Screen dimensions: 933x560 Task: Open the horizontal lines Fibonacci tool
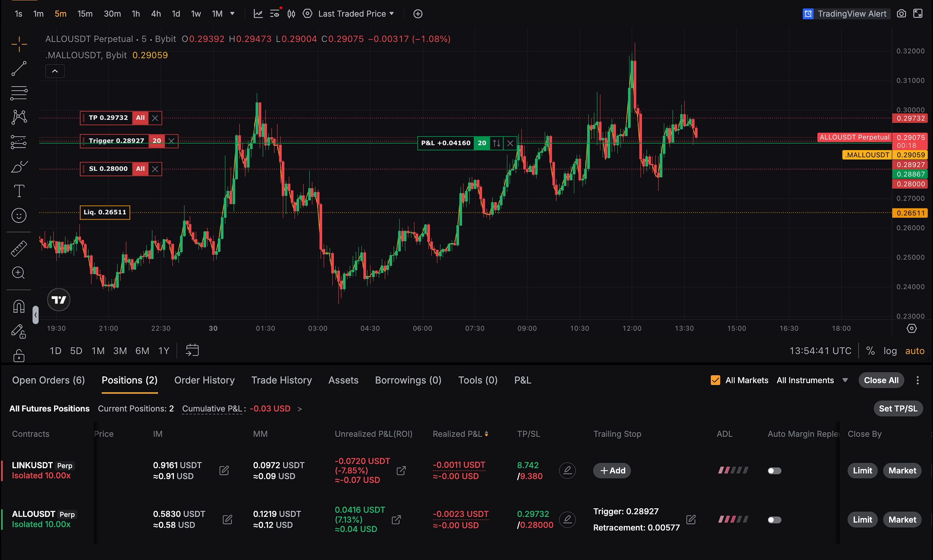pos(19,93)
